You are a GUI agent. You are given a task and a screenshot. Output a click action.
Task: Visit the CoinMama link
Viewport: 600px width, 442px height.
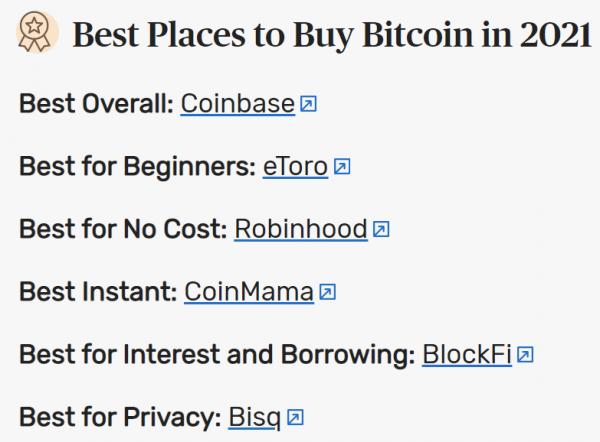point(249,292)
